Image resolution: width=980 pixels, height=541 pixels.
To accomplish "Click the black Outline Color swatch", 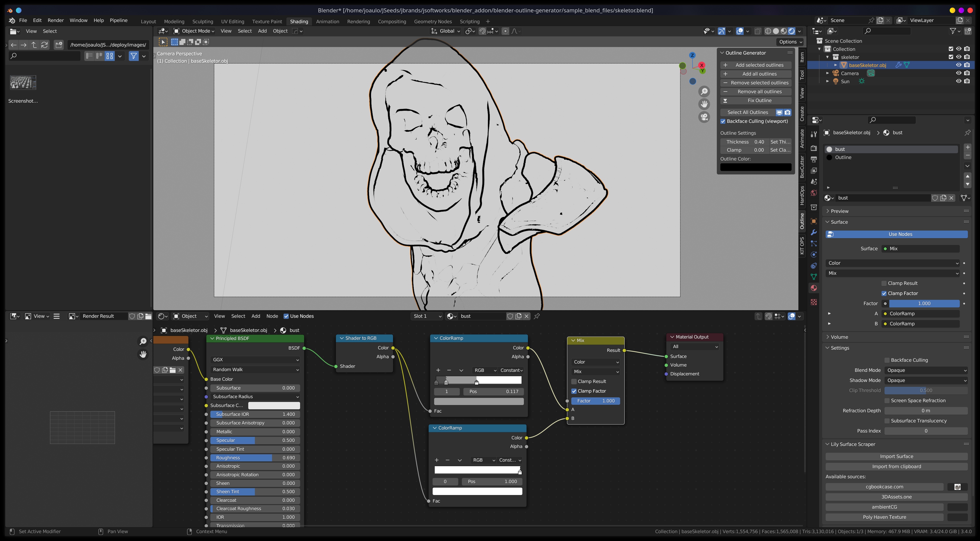I will 755,167.
